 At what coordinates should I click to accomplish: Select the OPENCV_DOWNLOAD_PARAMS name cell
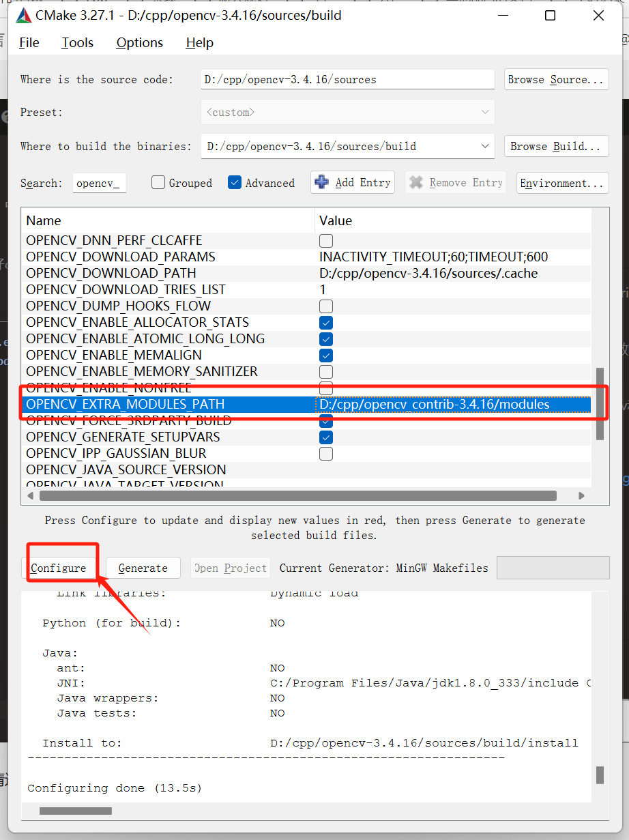pyautogui.click(x=121, y=257)
